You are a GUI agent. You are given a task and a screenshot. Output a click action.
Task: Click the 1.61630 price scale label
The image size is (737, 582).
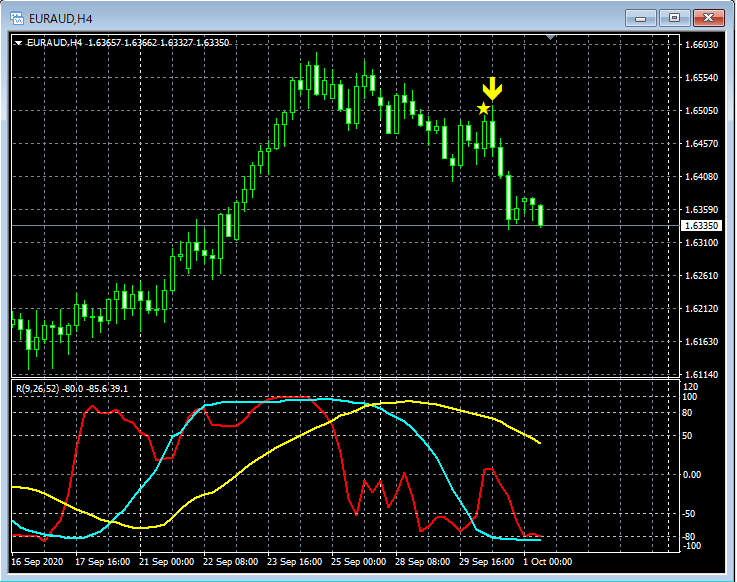click(701, 341)
